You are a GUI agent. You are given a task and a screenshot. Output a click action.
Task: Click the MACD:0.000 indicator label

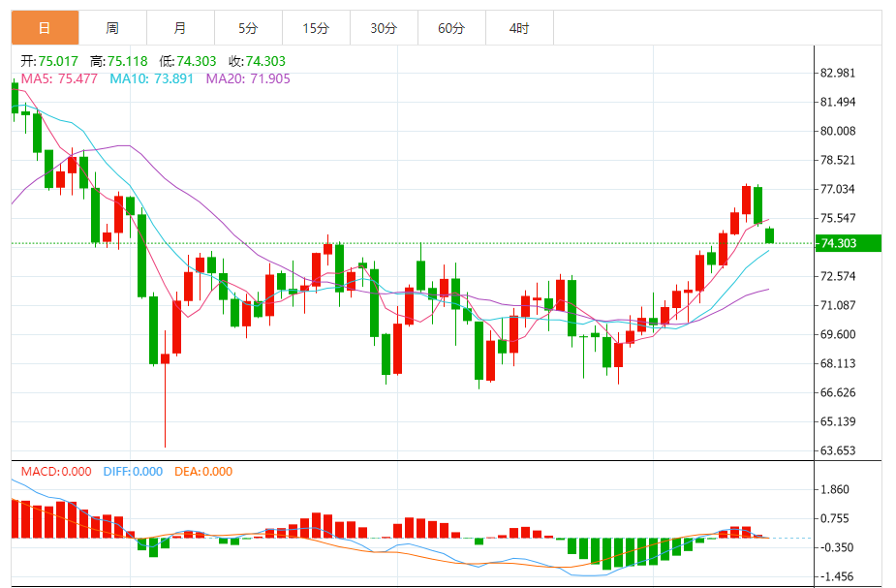[x=56, y=472]
